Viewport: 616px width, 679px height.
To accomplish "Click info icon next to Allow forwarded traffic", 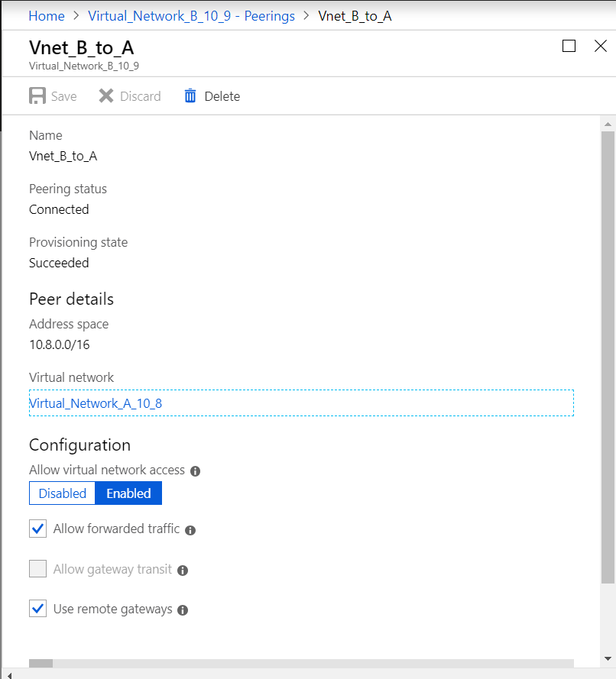I will 190,530.
